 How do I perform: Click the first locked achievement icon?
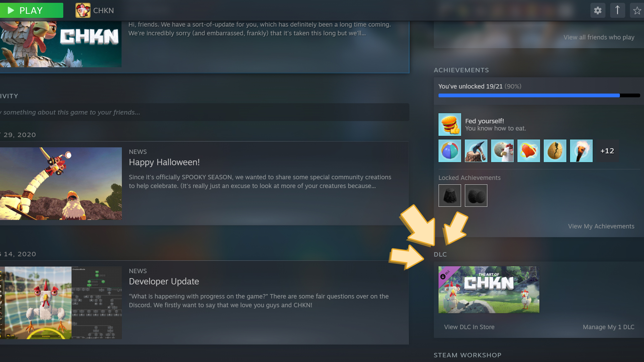[x=450, y=195]
